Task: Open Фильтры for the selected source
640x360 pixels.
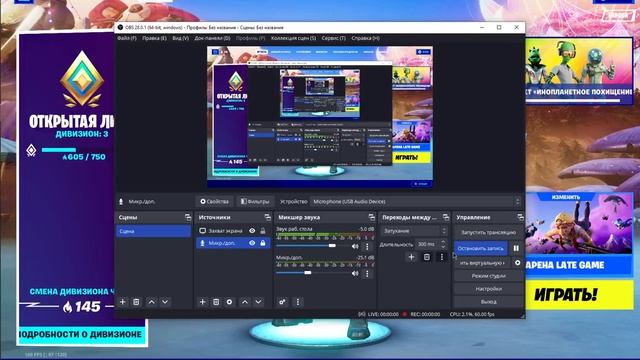Action: tap(255, 202)
